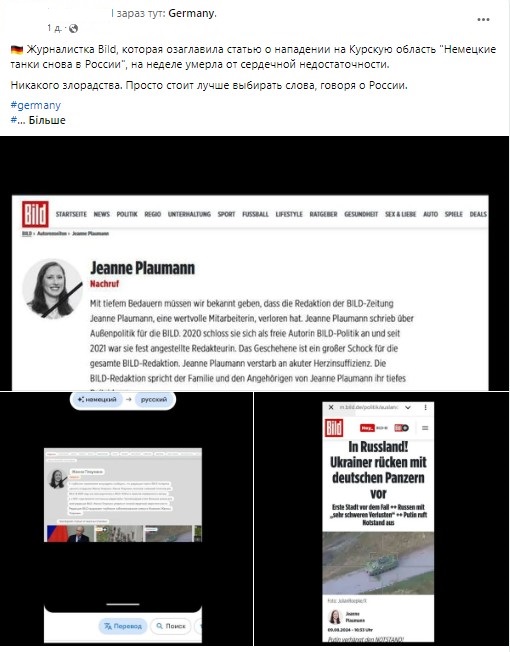Click the BILD logo in the article header
The image size is (510, 652).
click(35, 214)
